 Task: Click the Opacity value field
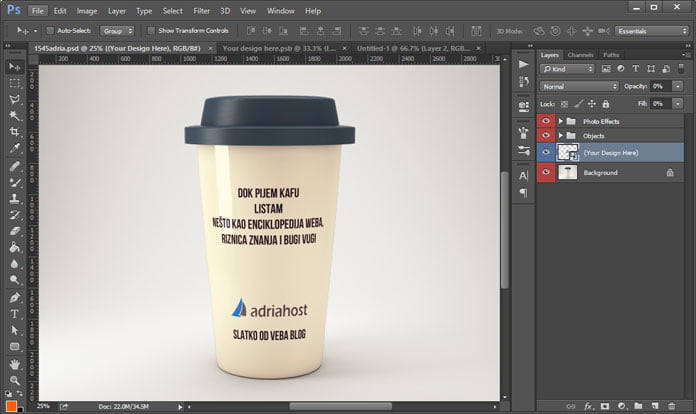(x=661, y=87)
